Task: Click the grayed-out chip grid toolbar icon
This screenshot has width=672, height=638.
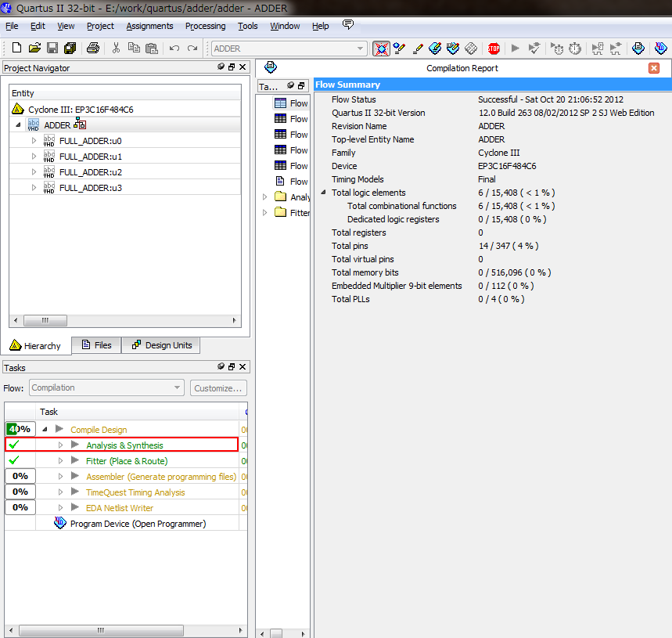Action: click(x=471, y=49)
